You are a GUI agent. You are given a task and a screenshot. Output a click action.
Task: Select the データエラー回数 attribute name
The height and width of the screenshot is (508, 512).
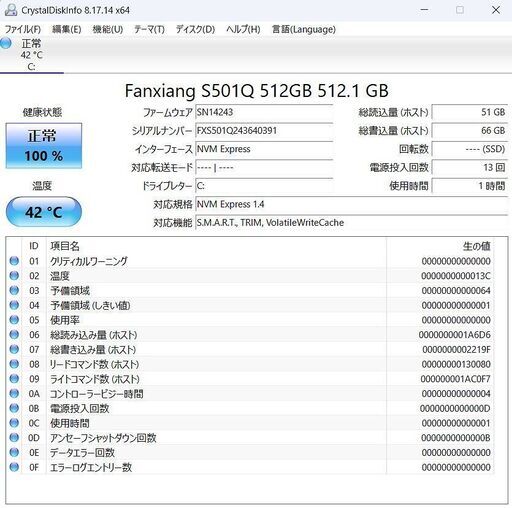click(x=82, y=453)
